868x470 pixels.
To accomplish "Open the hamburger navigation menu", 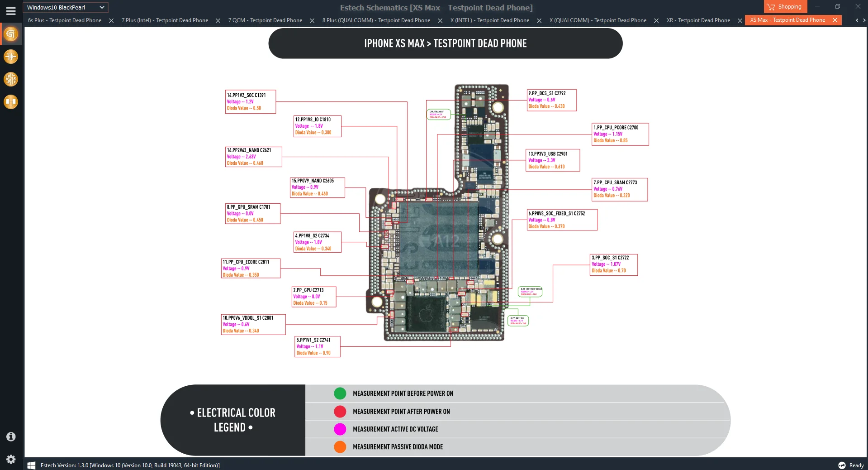I will 11,11.
